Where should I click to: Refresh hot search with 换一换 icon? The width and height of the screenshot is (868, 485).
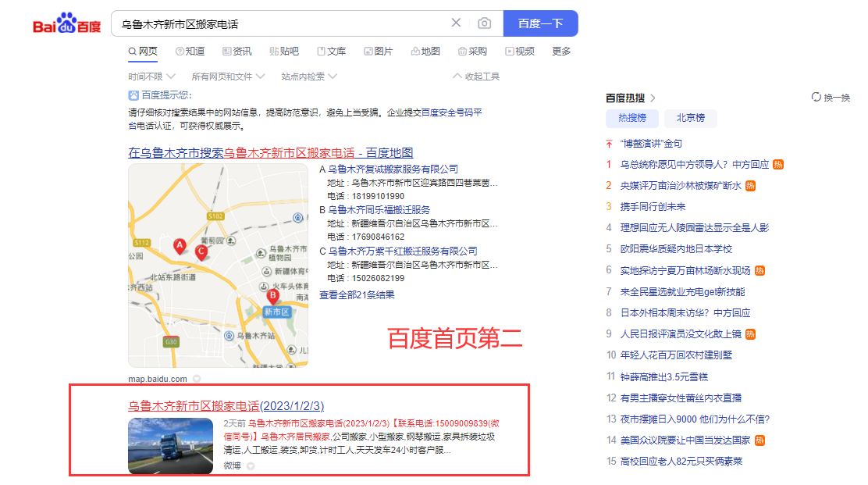coord(831,98)
